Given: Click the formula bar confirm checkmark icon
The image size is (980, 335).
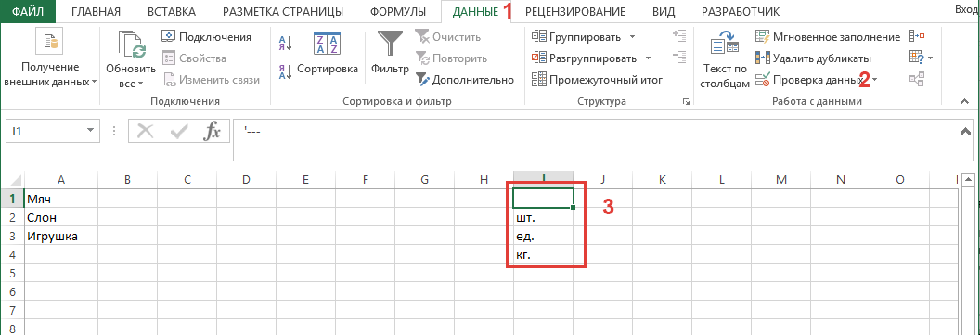Looking at the screenshot, I should [x=179, y=131].
